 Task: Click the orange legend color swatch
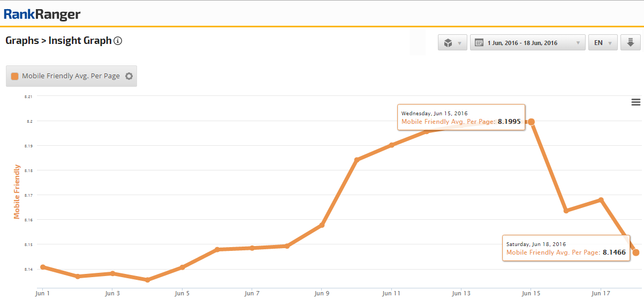(15, 76)
